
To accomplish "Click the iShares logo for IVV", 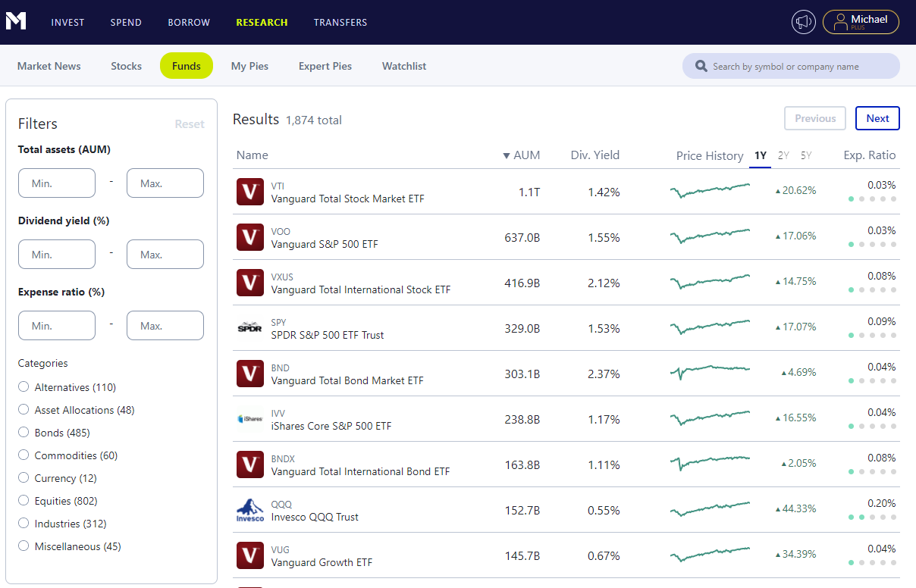I will click(249, 419).
